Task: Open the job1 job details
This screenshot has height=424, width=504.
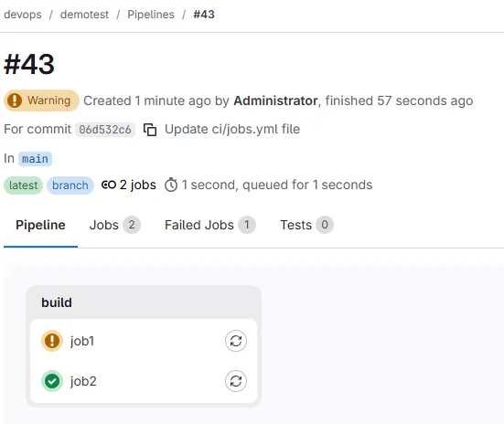Action: pyautogui.click(x=82, y=341)
